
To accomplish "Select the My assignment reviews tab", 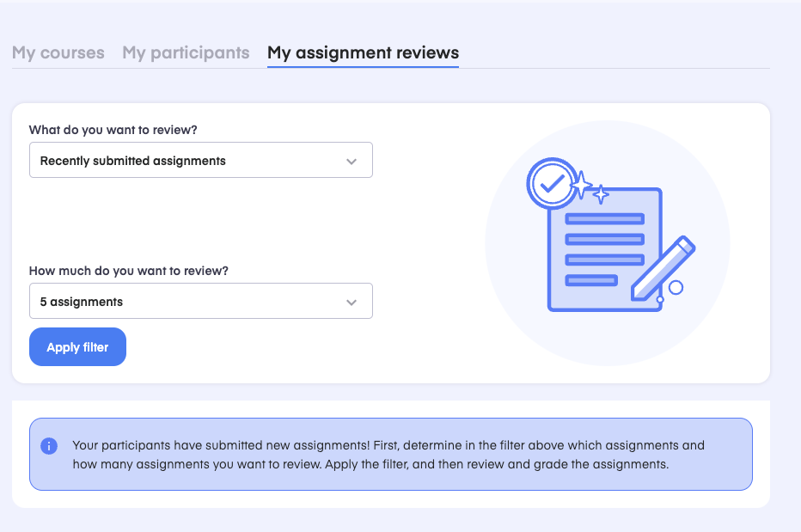I will point(363,52).
